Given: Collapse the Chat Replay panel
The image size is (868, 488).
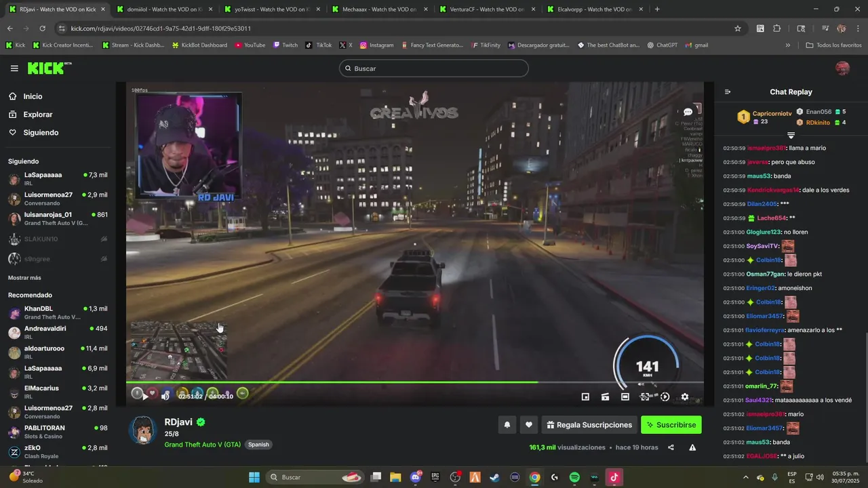Looking at the screenshot, I should point(728,92).
